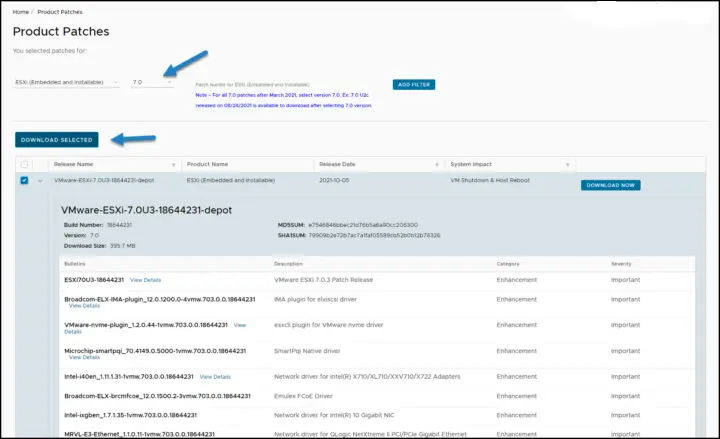Click the MRVL-E3-Ethernet bulletin name
Screen dimensions: 720x439
[x=139, y=434]
